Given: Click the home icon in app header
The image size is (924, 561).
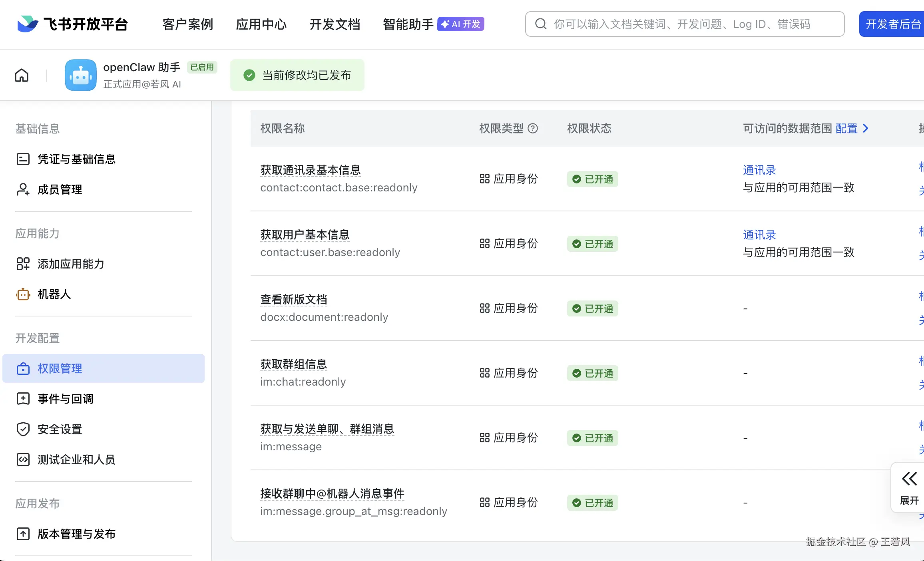Looking at the screenshot, I should coord(22,75).
